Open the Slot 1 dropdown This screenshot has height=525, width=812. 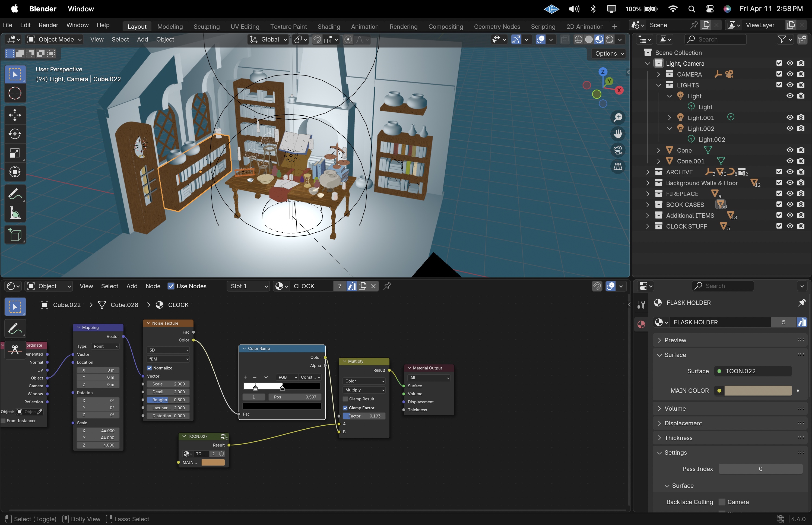click(248, 286)
